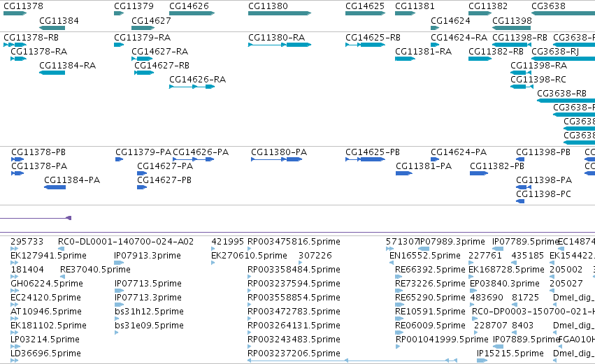Screen dimensions: 595x364
Task: Click the CG14624 gene label
Action: point(450,20)
